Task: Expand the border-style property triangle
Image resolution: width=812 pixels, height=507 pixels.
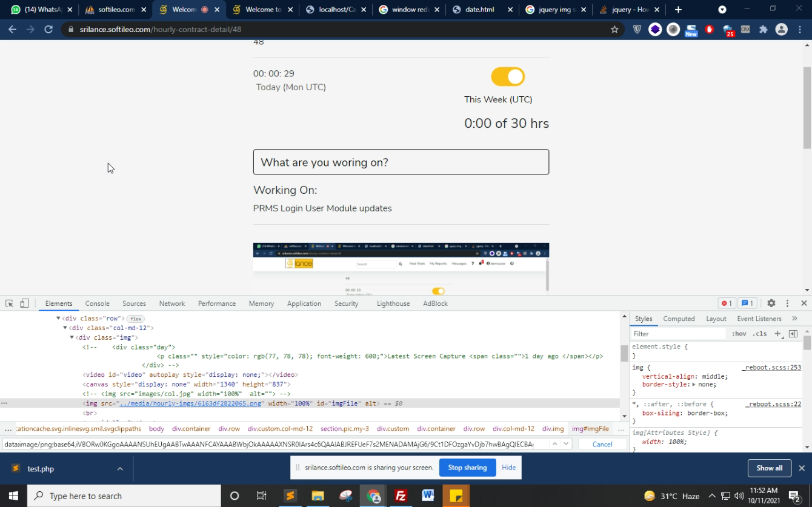Action: (x=694, y=385)
